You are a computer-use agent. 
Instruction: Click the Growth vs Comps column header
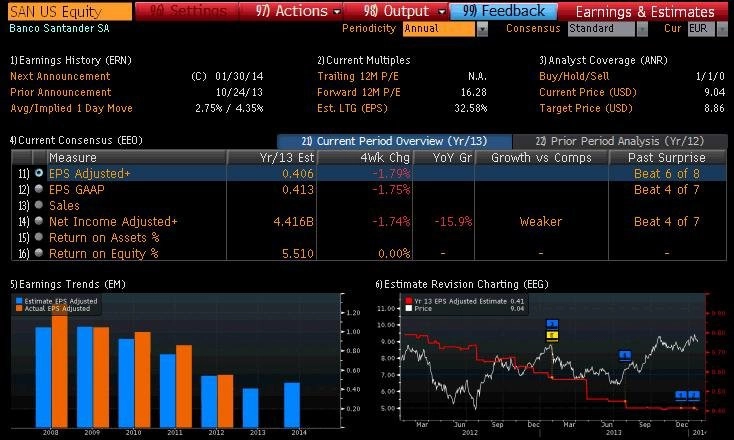542,157
